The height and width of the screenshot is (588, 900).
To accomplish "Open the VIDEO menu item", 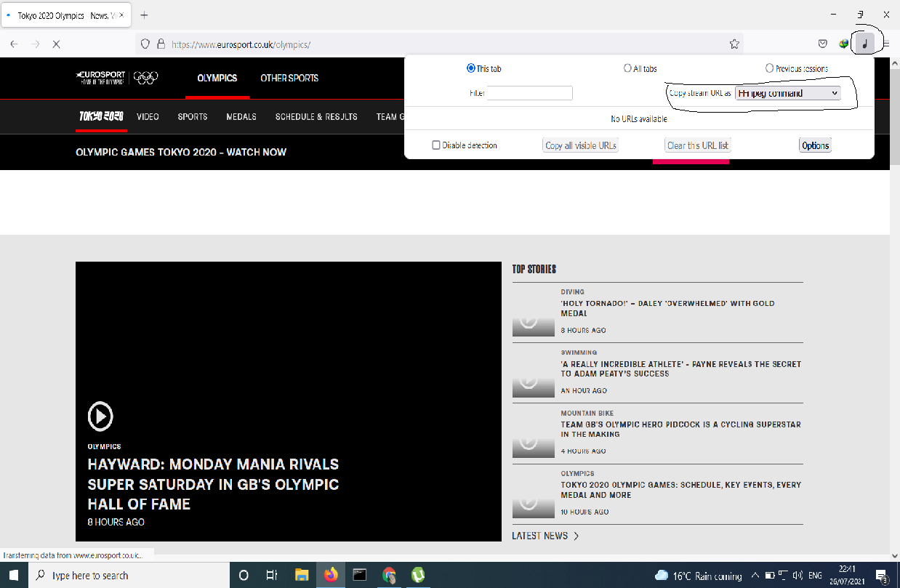I will click(148, 116).
